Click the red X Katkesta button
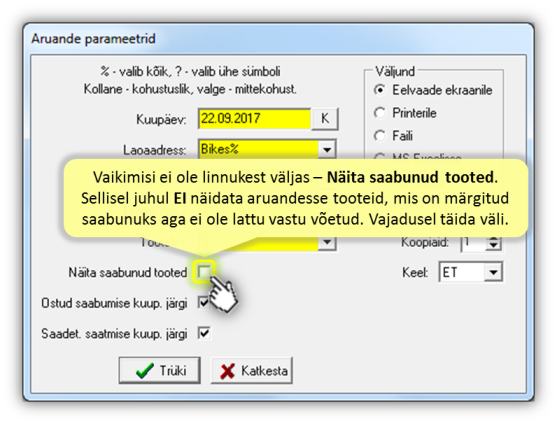The image size is (557, 424). pos(252,370)
